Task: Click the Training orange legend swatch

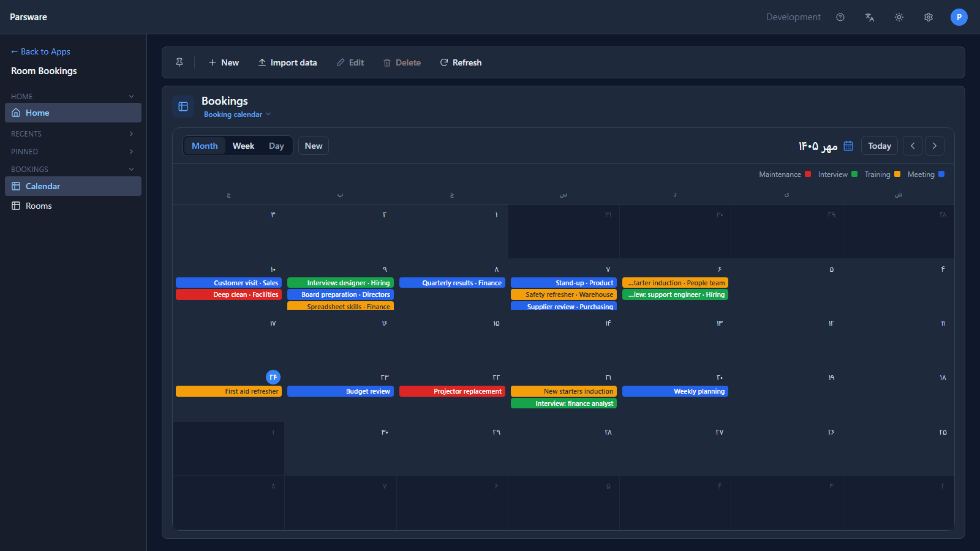Action: [897, 174]
